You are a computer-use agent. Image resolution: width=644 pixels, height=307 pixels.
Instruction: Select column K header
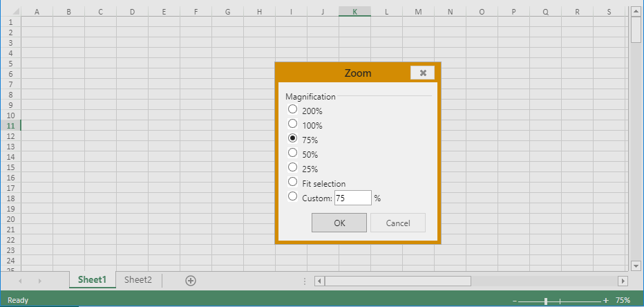click(x=355, y=12)
